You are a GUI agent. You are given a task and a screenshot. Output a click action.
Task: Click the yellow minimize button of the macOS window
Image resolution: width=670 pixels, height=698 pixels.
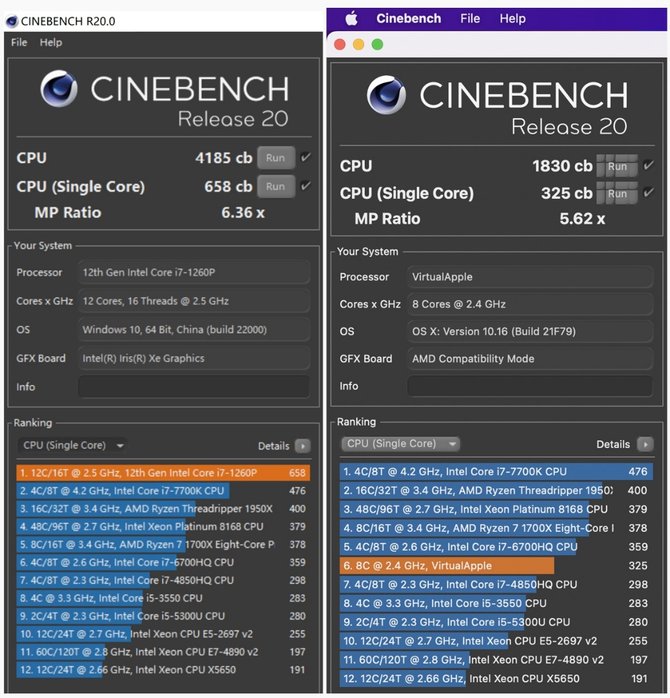click(x=358, y=44)
